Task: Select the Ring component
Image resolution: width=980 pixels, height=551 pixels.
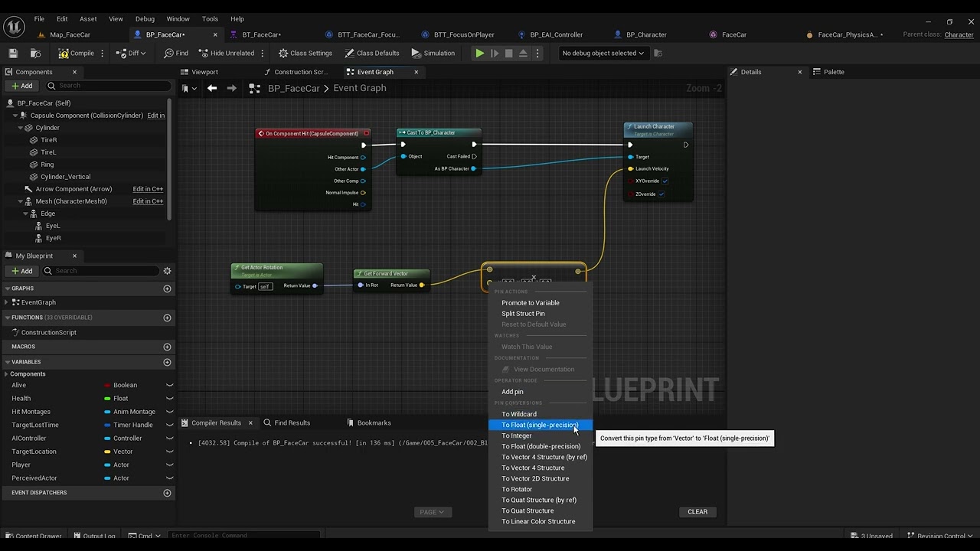Action: pos(47,165)
